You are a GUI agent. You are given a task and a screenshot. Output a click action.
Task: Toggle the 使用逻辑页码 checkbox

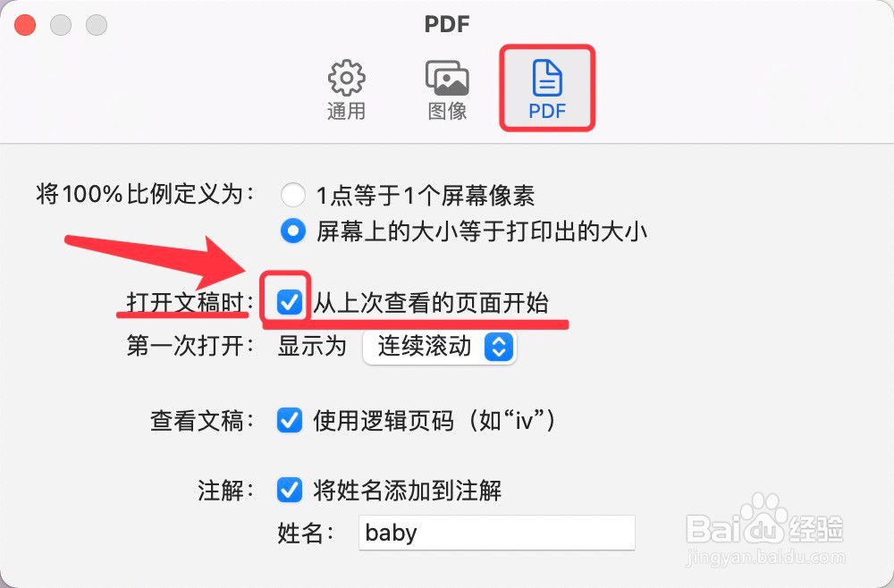pos(290,421)
